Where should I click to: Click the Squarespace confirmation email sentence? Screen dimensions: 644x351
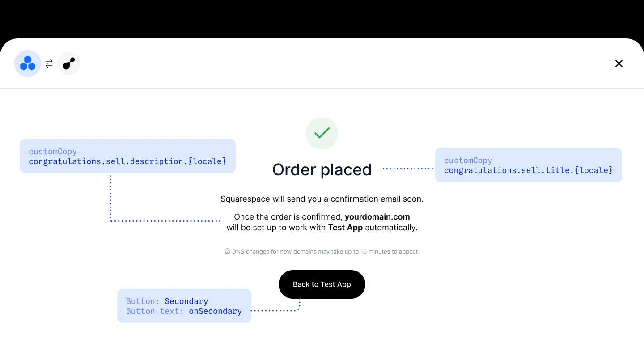coord(322,199)
